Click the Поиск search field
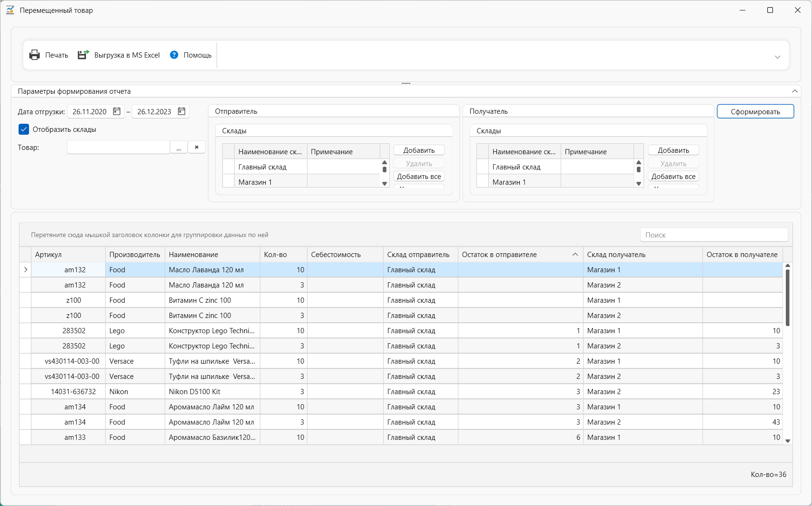 714,235
